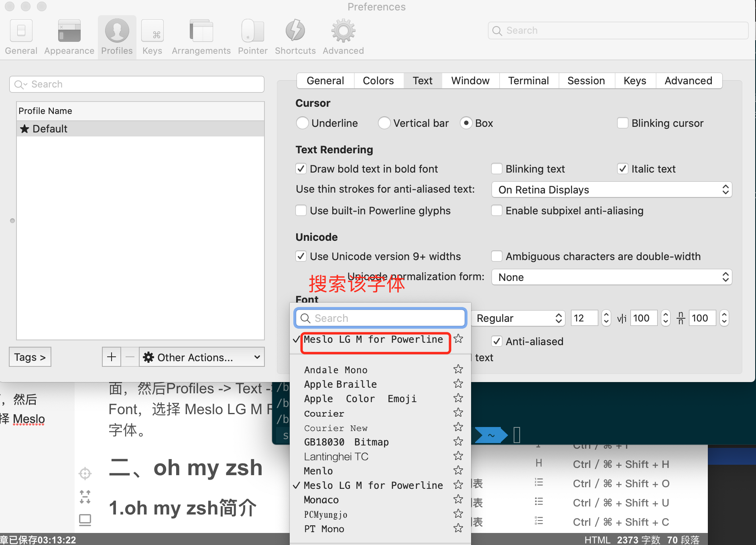Open Other Actions dropdown
This screenshot has width=756, height=545.
click(x=202, y=357)
